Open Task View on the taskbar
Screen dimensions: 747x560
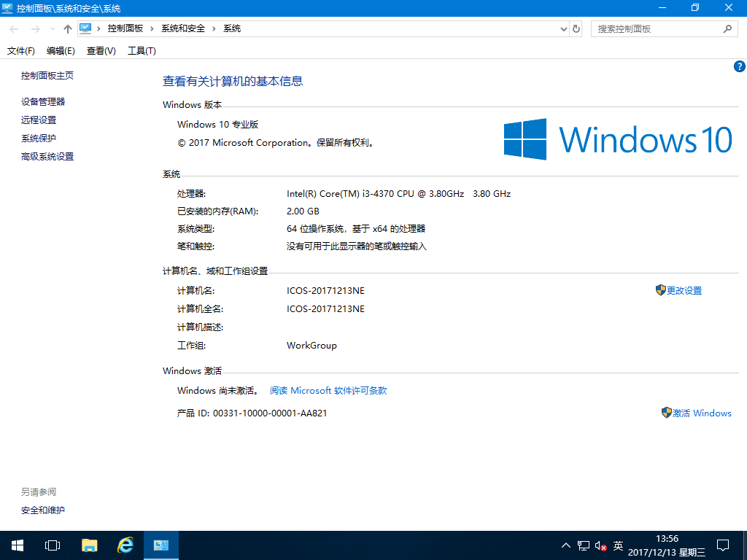(53, 545)
